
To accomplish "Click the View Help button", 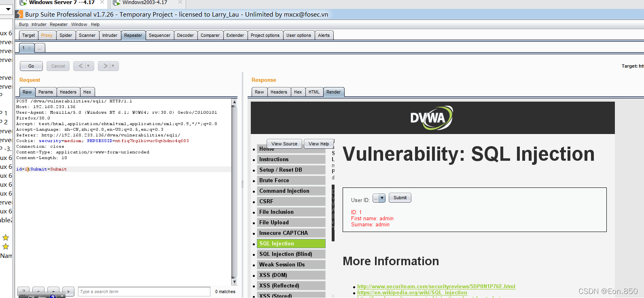I will coord(319,144).
